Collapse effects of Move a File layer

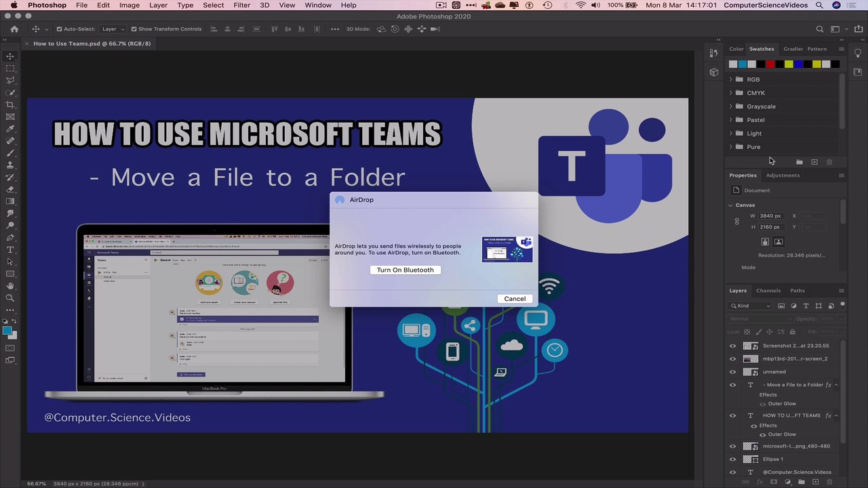[836, 385]
